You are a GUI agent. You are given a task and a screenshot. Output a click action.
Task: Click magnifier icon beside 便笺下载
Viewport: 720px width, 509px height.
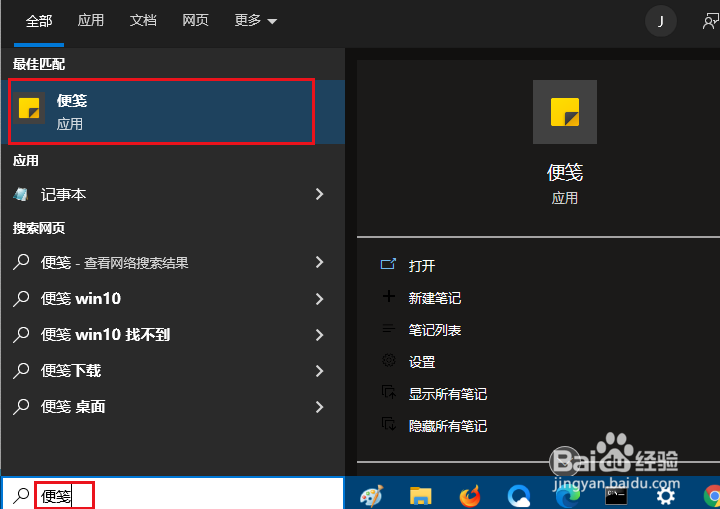pos(21,370)
